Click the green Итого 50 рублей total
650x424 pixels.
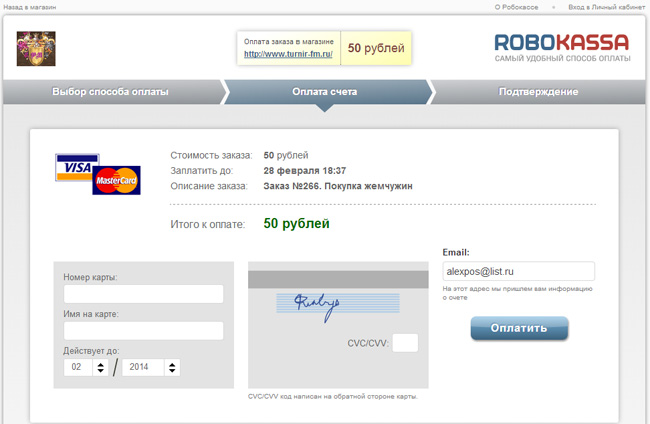[x=296, y=223]
